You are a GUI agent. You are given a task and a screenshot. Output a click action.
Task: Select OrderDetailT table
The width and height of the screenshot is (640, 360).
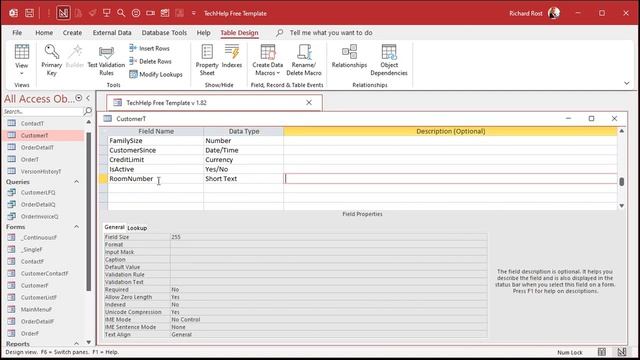pos(37,147)
